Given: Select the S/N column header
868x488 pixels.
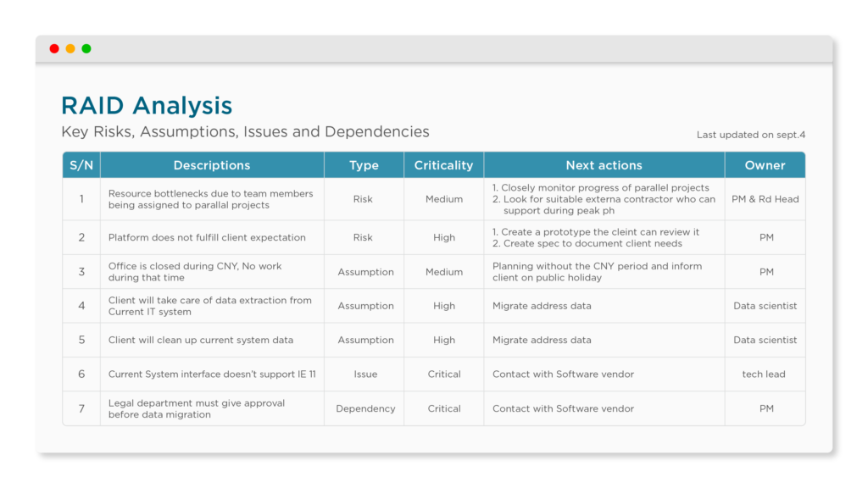Looking at the screenshot, I should [81, 165].
